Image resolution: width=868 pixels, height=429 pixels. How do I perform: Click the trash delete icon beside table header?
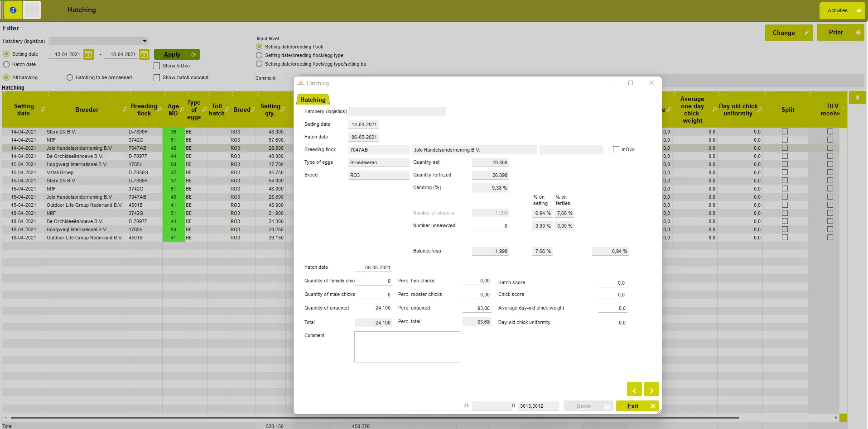[x=857, y=98]
